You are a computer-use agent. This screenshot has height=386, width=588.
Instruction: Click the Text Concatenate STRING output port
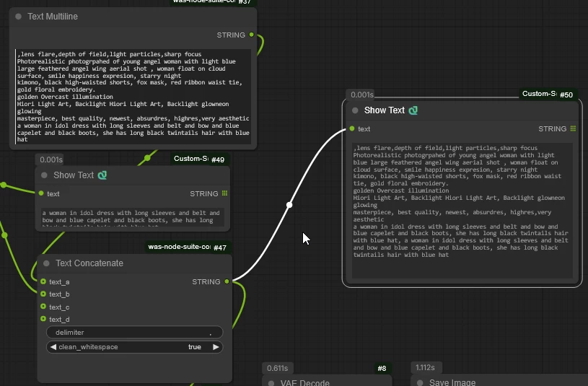pyautogui.click(x=227, y=281)
